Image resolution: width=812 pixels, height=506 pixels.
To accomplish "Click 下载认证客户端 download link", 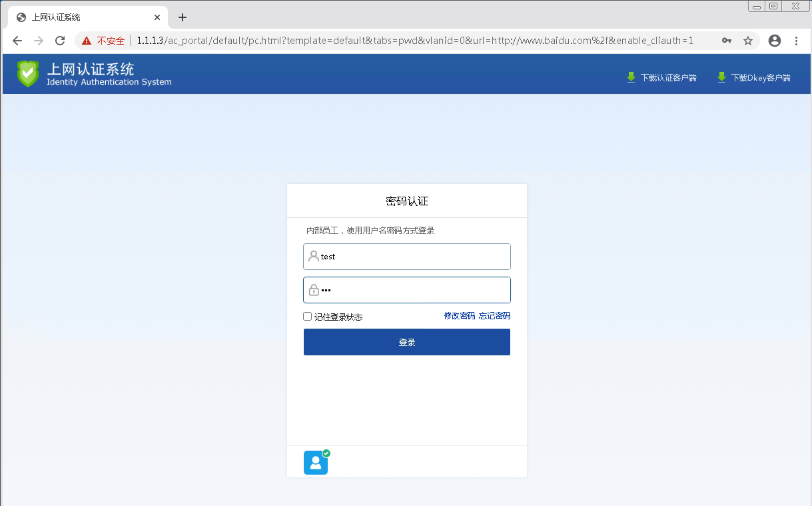I will tap(661, 78).
